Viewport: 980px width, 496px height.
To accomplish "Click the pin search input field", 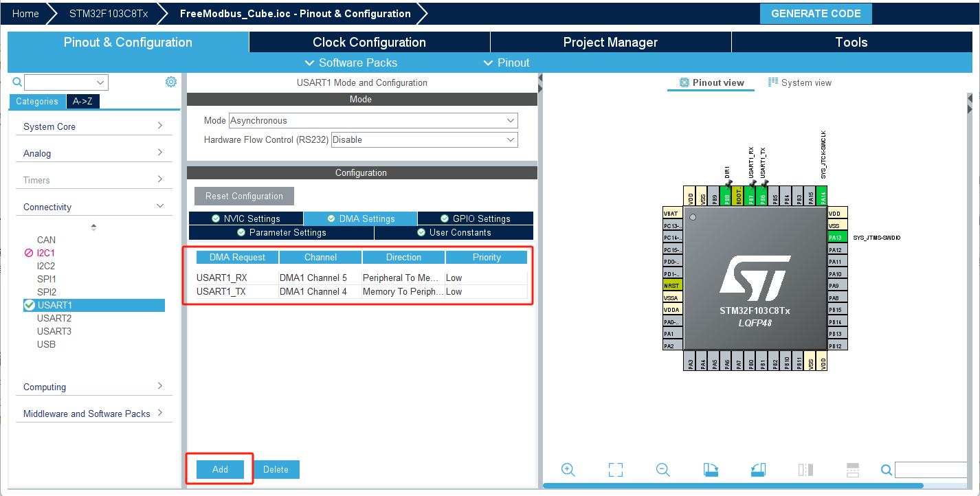I will 931,470.
